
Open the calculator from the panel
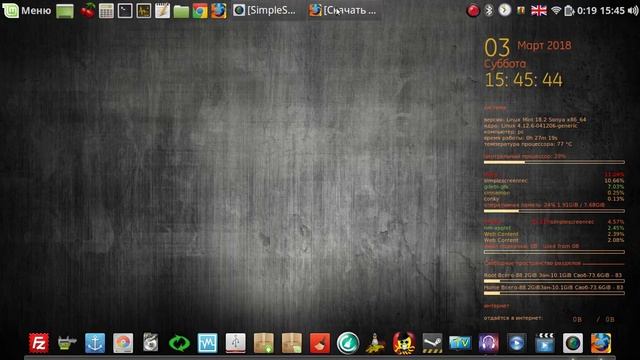pos(106,11)
